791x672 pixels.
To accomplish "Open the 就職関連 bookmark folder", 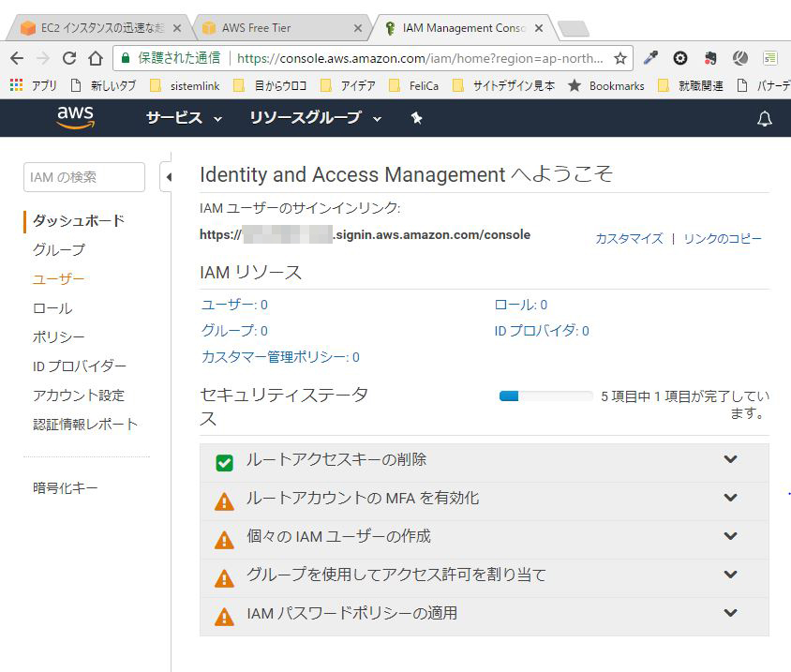I will [x=691, y=86].
